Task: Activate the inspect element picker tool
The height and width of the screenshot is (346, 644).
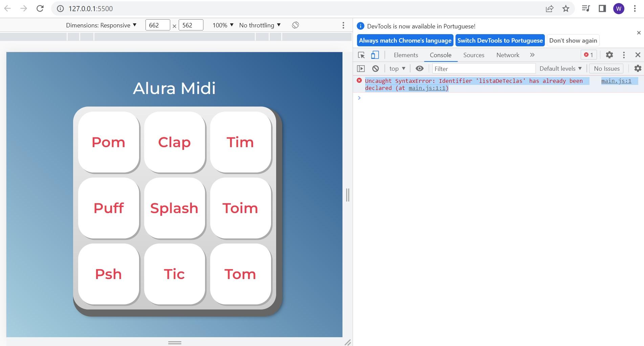Action: tap(361, 55)
